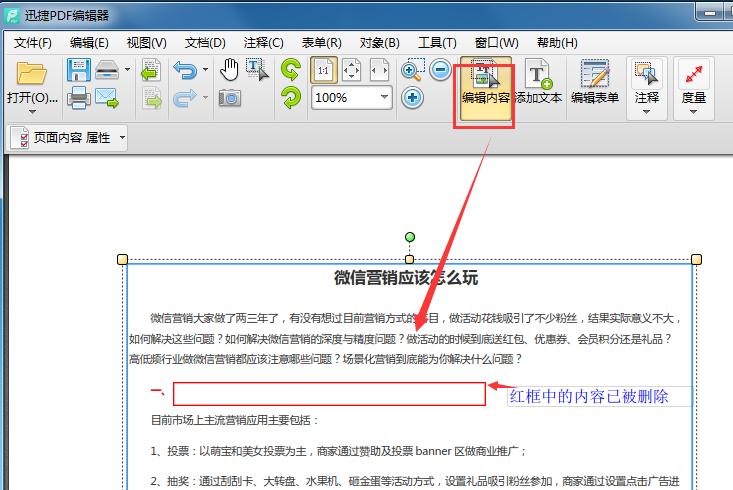Select the marquee zoom tool
733x490 pixels.
pyautogui.click(x=412, y=70)
